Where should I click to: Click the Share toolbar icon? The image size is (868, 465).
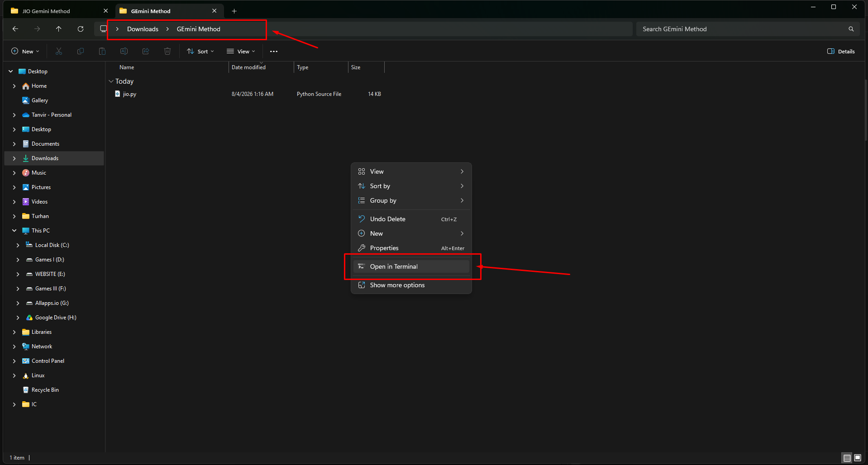(146, 51)
